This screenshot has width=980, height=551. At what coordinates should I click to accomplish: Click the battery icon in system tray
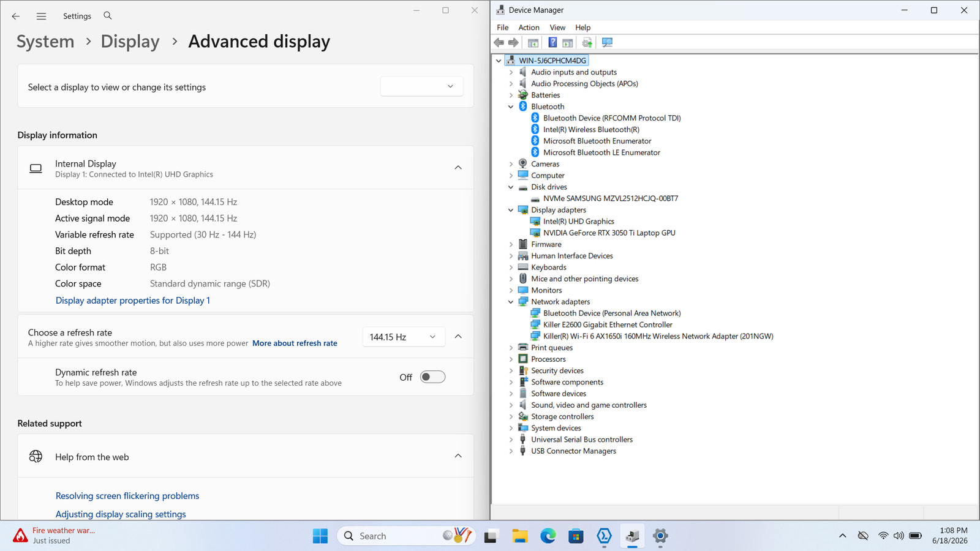pyautogui.click(x=915, y=536)
